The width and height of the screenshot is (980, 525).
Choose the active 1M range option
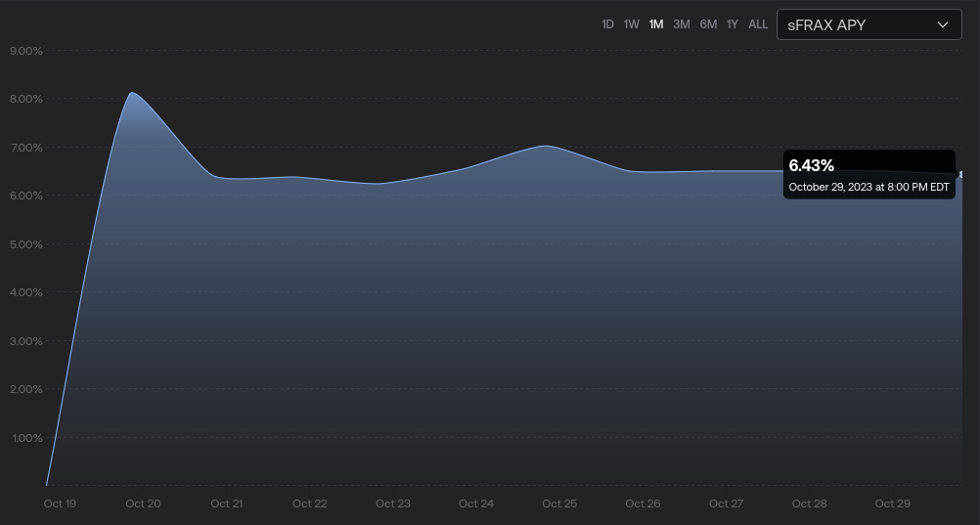tap(656, 24)
